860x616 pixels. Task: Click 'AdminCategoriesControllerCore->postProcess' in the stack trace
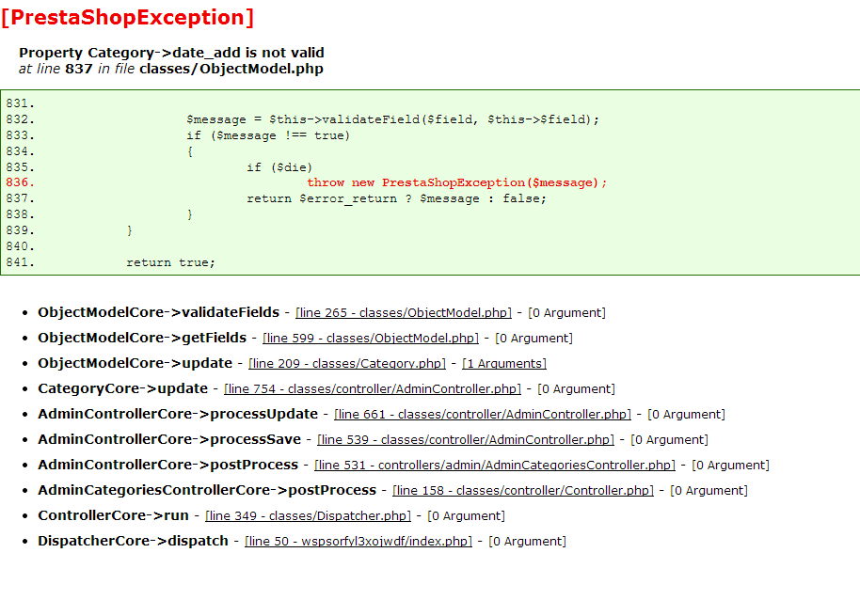(x=207, y=490)
